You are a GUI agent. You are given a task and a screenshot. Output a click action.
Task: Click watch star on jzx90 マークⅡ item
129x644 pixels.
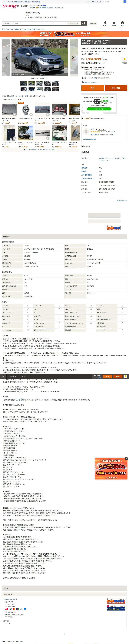[48, 115]
